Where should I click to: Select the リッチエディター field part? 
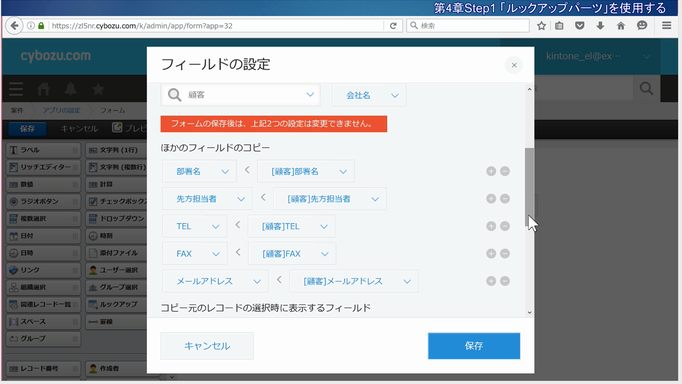pyautogui.click(x=43, y=167)
